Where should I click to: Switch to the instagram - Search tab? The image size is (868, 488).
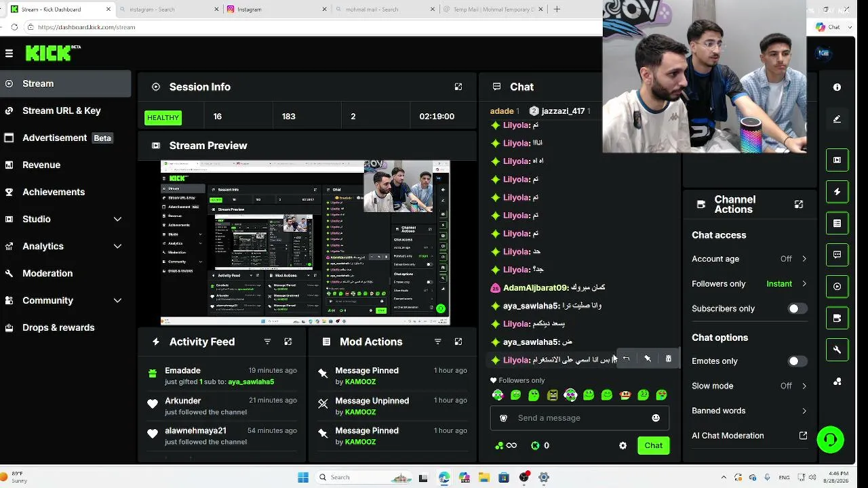pyautogui.click(x=167, y=9)
